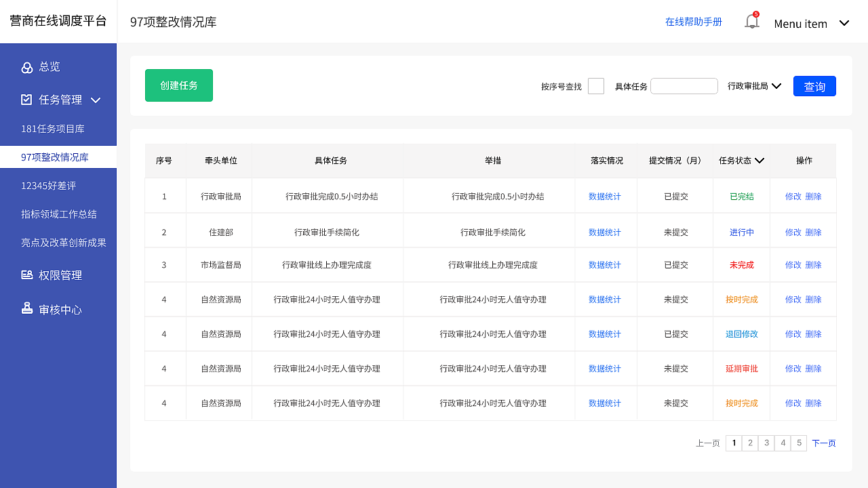This screenshot has width=868, height=488.
Task: Click 修改 for the 住建部 row
Action: 793,232
